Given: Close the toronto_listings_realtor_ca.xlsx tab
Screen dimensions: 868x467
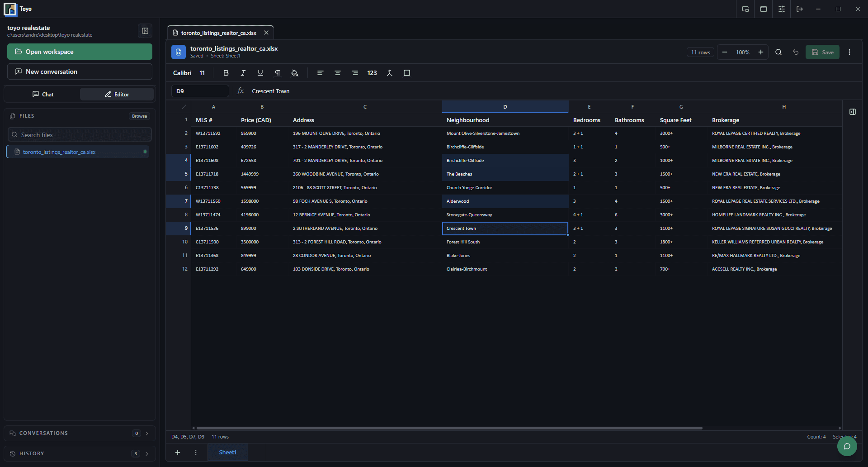Looking at the screenshot, I should coord(266,33).
